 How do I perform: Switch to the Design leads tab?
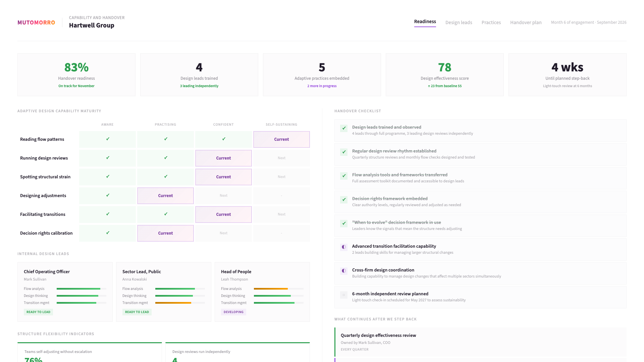[x=459, y=22]
